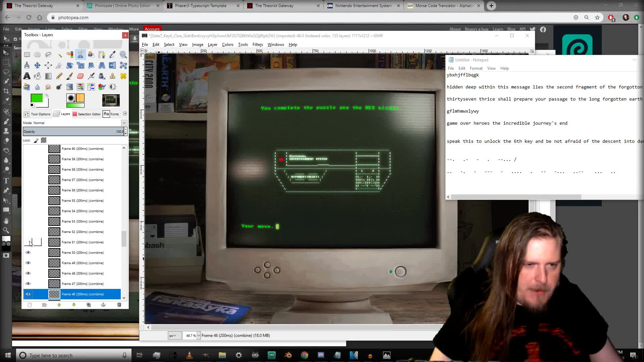The width and height of the screenshot is (644, 362).
Task: Select the Scissors Select tool
Action: click(80, 55)
